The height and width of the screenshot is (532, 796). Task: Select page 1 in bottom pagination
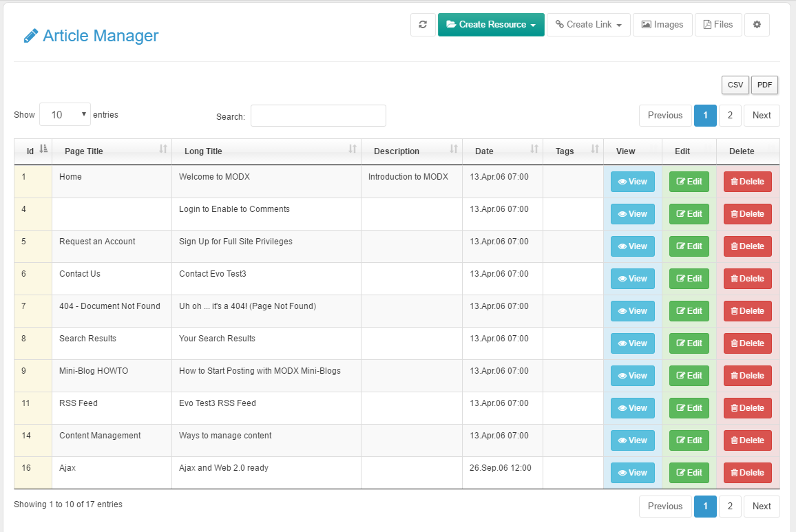pyautogui.click(x=705, y=506)
